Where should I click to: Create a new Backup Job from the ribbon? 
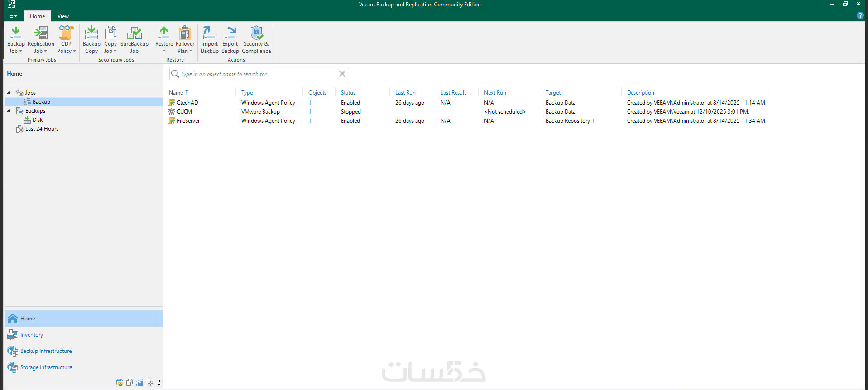click(16, 40)
